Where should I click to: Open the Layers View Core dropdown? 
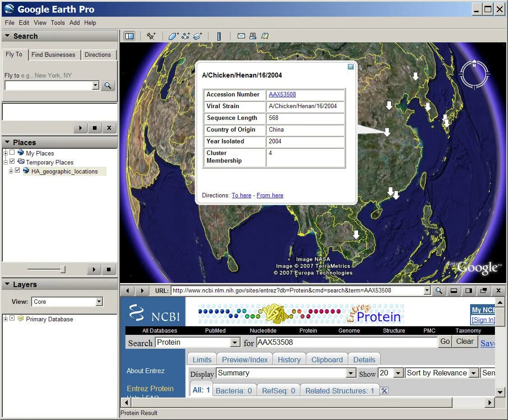[99, 301]
